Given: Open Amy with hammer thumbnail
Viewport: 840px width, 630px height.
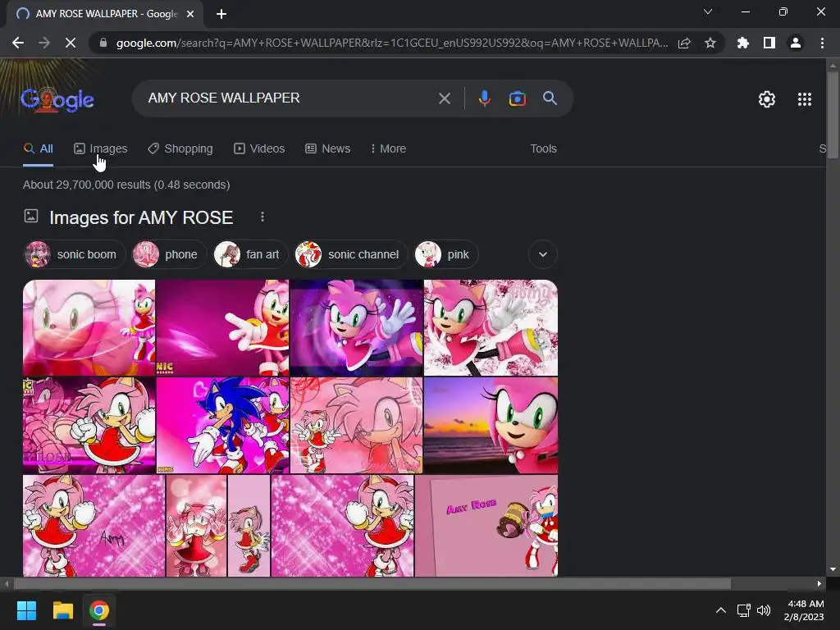Looking at the screenshot, I should [x=486, y=526].
